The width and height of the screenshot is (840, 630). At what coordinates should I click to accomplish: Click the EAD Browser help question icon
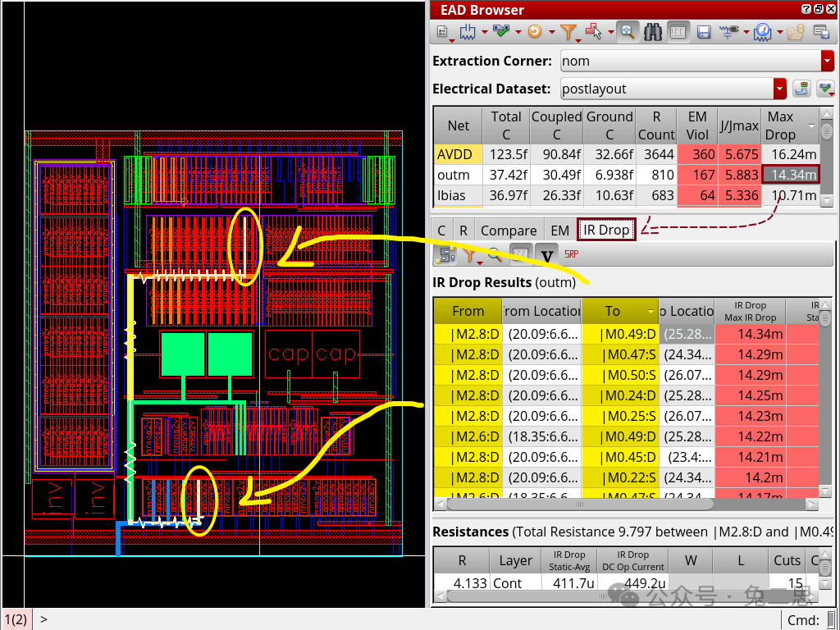tap(806, 10)
